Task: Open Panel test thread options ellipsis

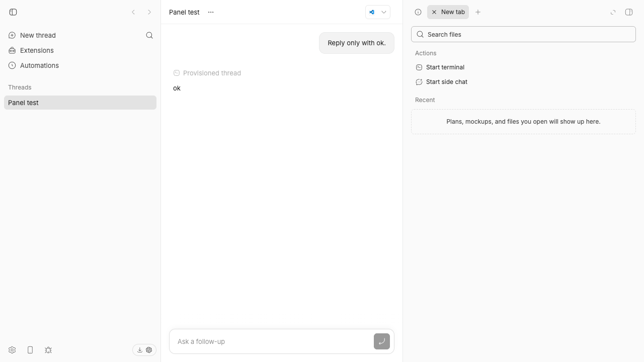Action: pyautogui.click(x=211, y=12)
